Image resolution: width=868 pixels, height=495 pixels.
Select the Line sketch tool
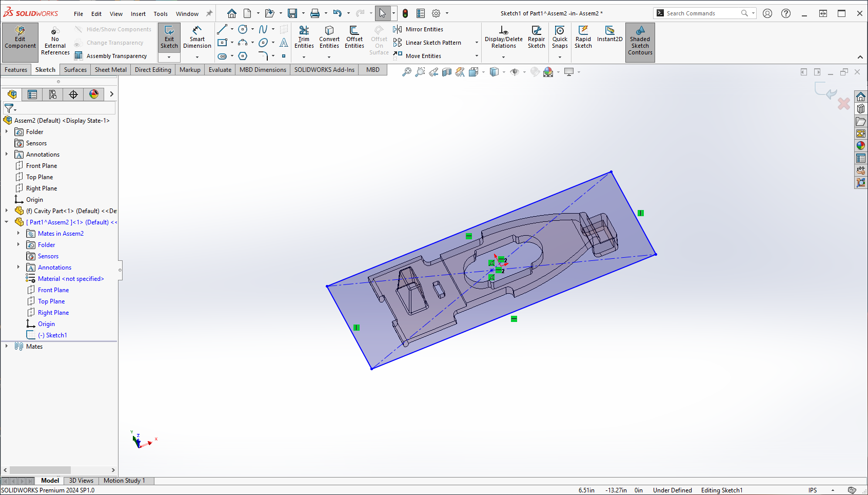point(222,29)
